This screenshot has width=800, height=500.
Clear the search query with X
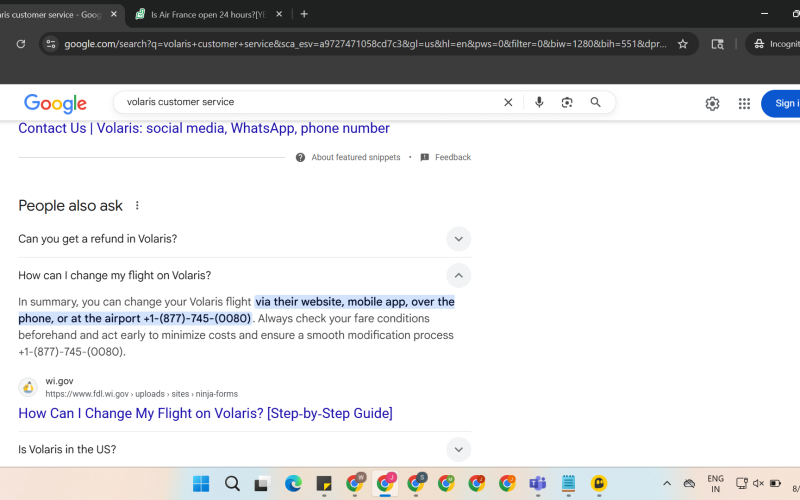(x=508, y=103)
